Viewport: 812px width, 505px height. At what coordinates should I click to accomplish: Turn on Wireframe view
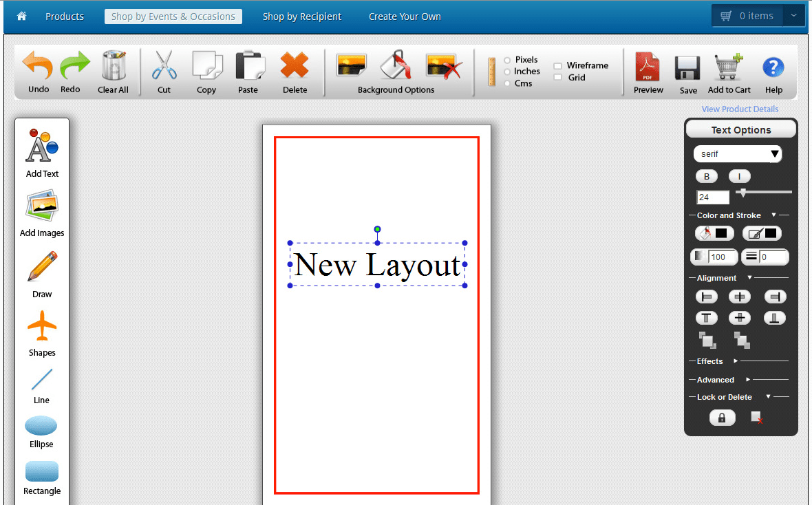[559, 65]
